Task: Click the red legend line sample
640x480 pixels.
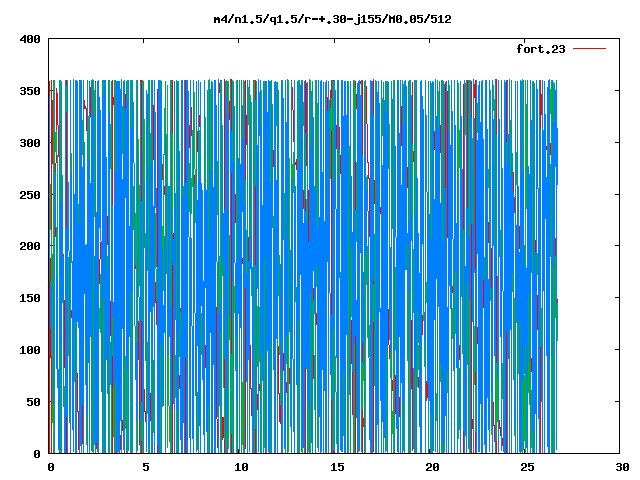Action: coord(589,49)
